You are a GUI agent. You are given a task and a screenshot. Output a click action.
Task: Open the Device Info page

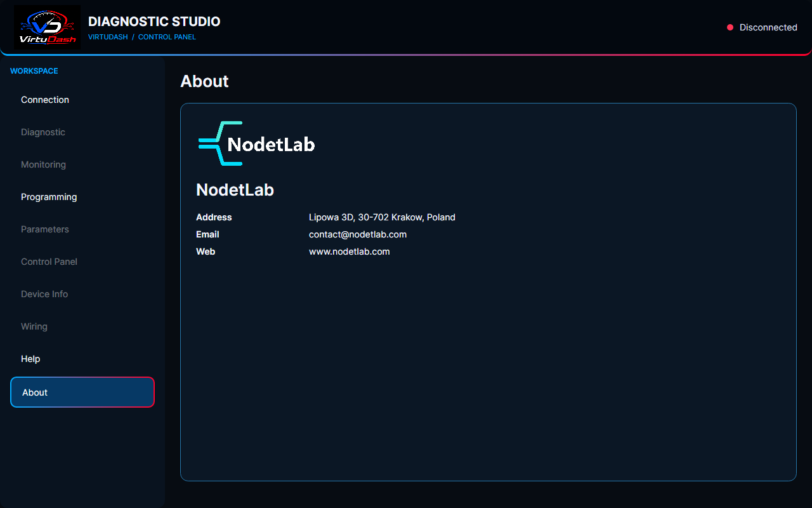[82, 294]
